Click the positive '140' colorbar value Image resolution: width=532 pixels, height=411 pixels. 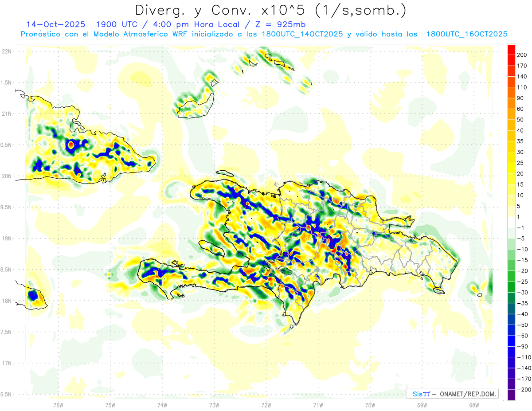[522, 76]
